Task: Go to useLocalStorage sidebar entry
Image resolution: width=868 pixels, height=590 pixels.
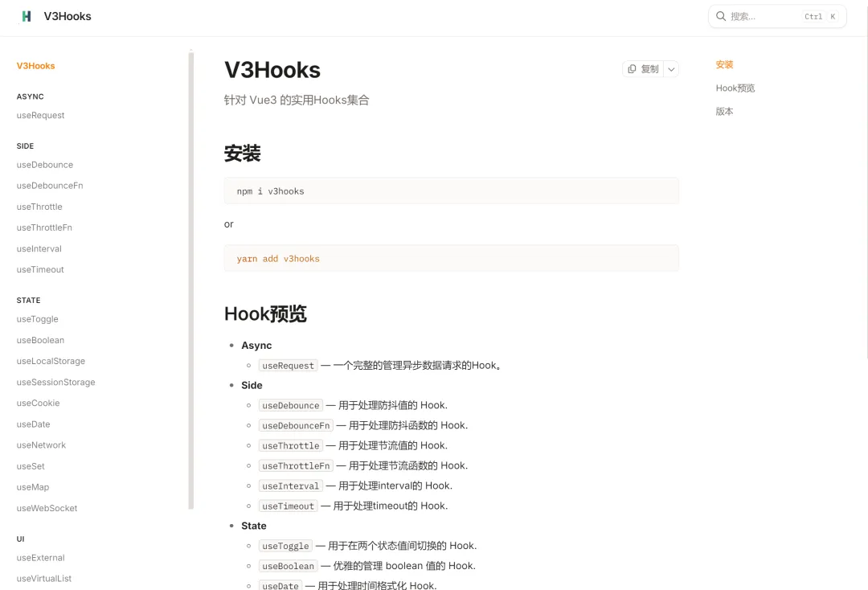Action: (x=51, y=361)
